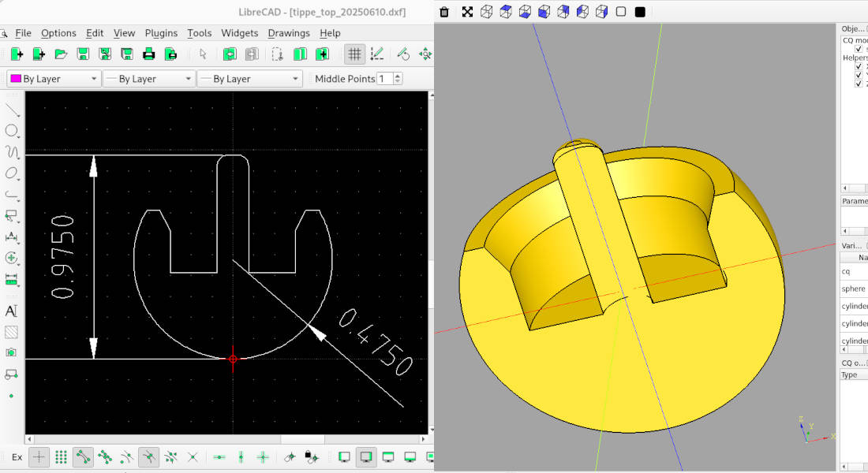Toggle Restrict Vertical snap button
This screenshot has height=473, width=868.
(241, 457)
